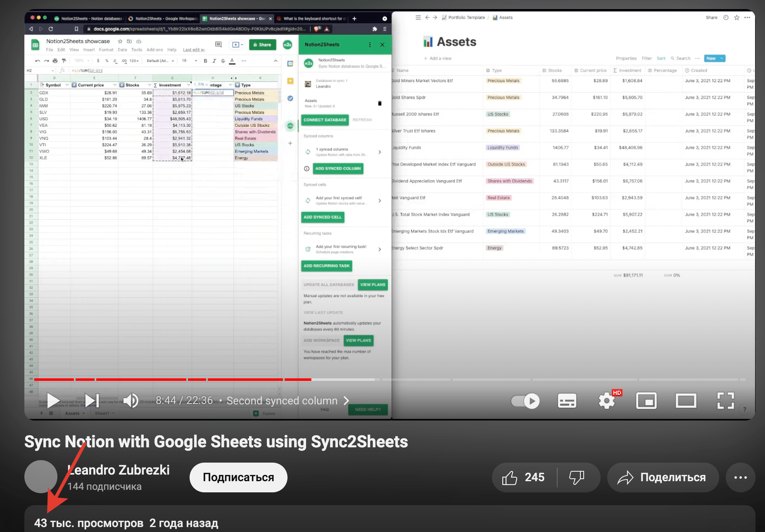Switch to Notion2Sheets - Google Workspace tab
This screenshot has width=765, height=532.
(163, 19)
